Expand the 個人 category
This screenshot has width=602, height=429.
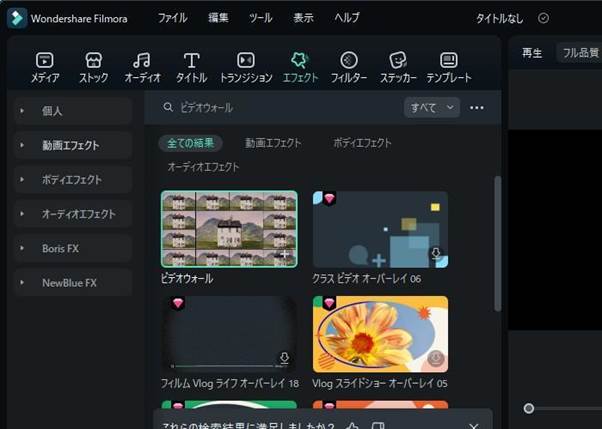pyautogui.click(x=22, y=111)
